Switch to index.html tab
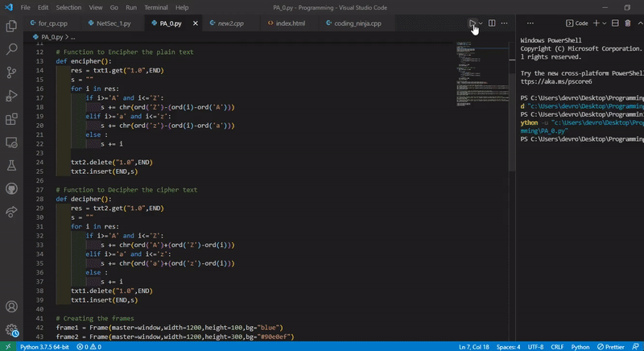The width and height of the screenshot is (644, 351). click(290, 23)
